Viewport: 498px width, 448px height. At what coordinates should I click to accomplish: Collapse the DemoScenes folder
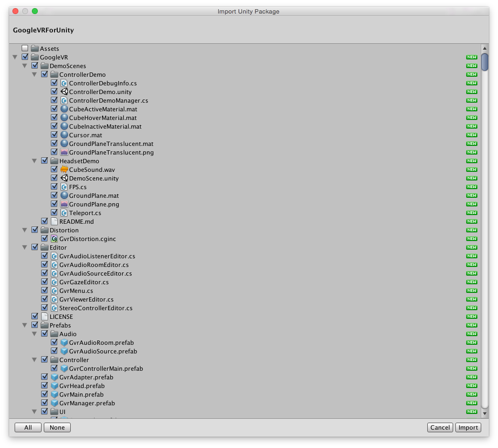point(25,66)
